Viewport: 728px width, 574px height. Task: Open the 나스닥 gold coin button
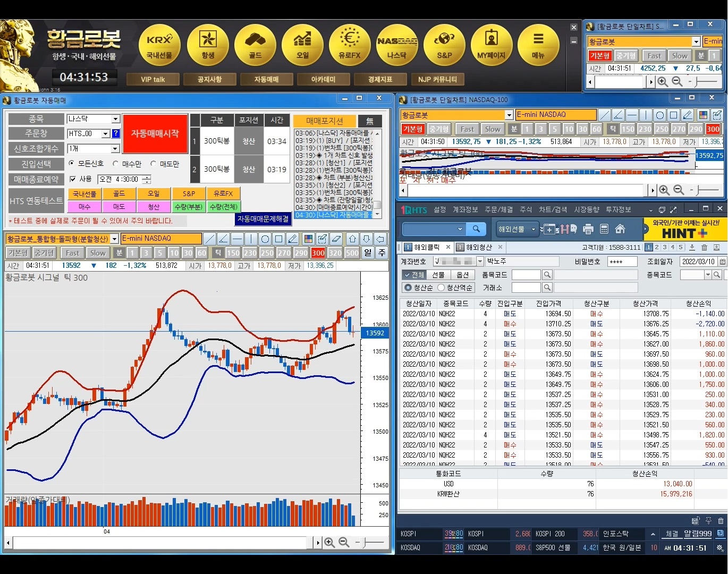[397, 45]
